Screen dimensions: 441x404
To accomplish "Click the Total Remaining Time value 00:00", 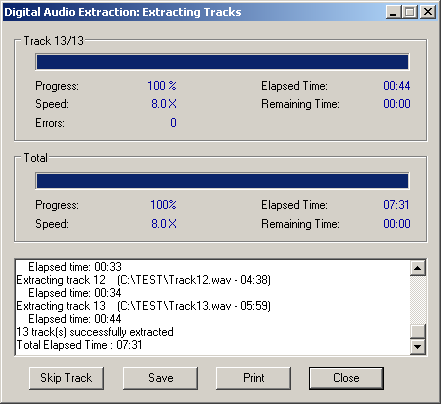I will coord(397,224).
